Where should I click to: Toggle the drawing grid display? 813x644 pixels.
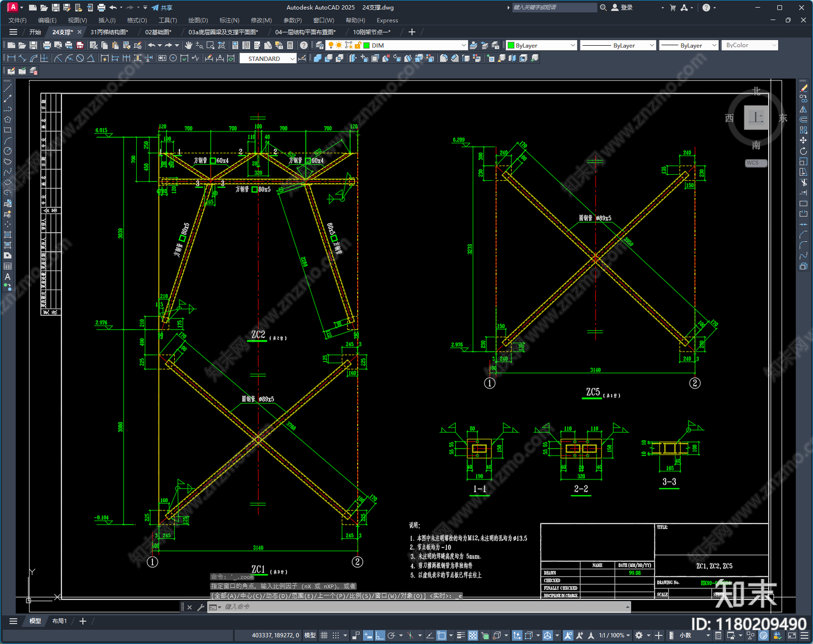pyautogui.click(x=324, y=635)
